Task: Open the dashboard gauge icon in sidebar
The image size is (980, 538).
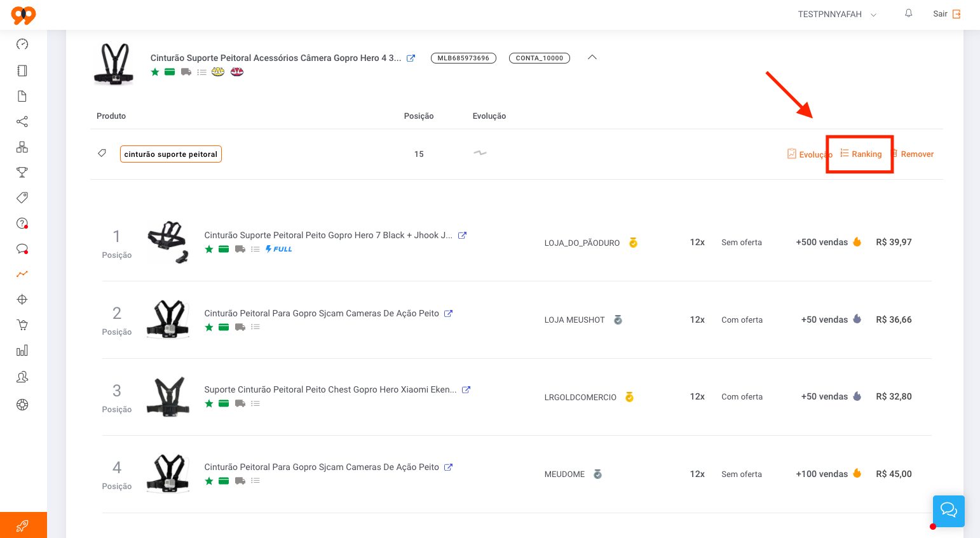Action: tap(22, 44)
